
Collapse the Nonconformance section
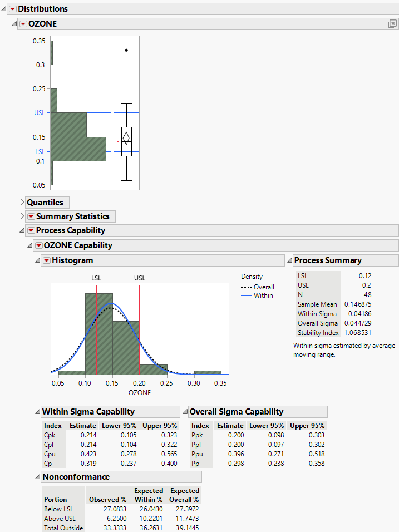click(x=37, y=477)
